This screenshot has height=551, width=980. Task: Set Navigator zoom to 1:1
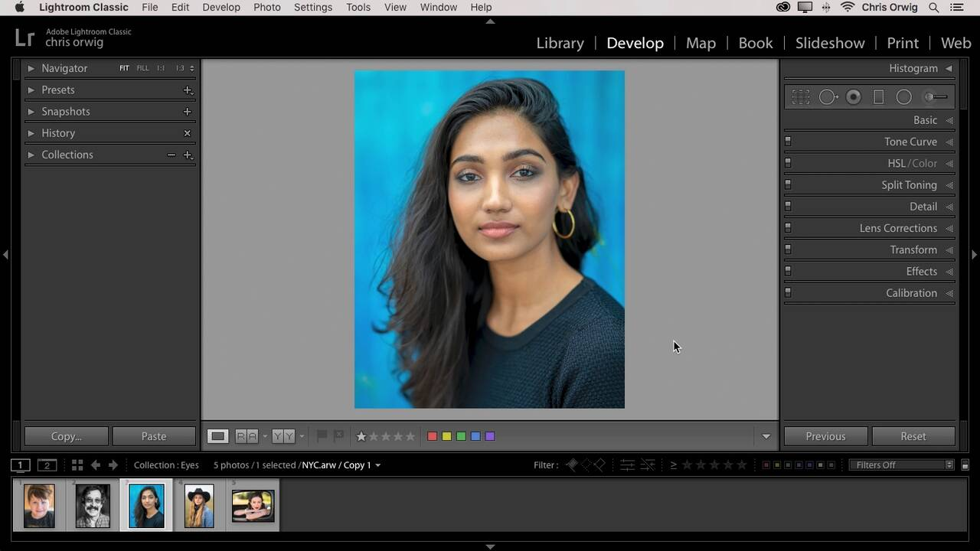click(x=161, y=68)
